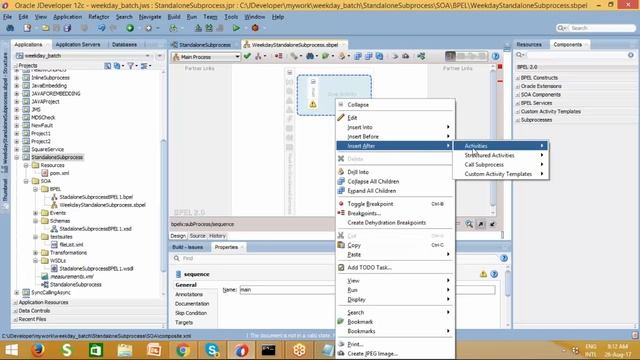Switch to the Source view tab

[198, 236]
